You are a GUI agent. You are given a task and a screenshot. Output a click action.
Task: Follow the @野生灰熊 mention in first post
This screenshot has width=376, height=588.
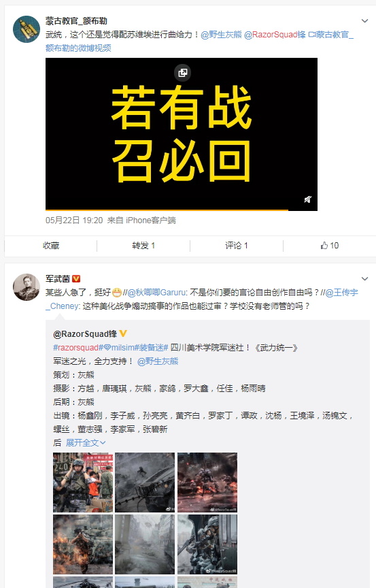pos(221,35)
